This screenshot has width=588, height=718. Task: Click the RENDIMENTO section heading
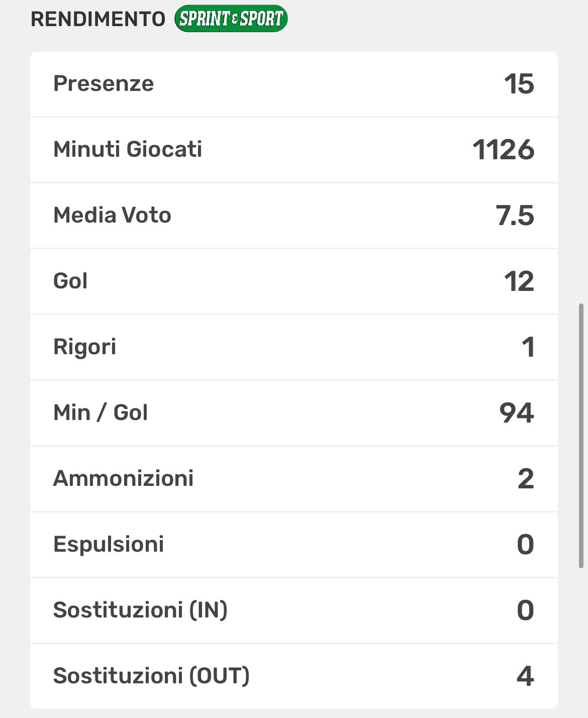click(x=98, y=19)
